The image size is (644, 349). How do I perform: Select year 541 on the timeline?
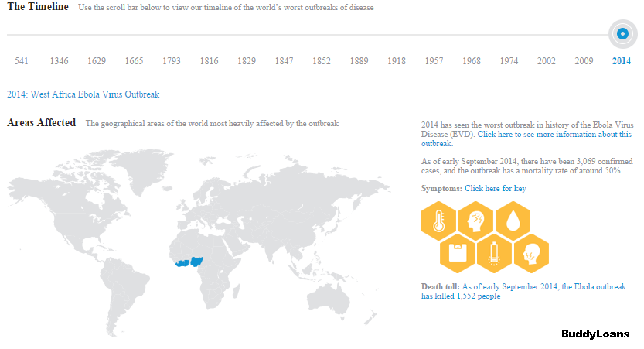pyautogui.click(x=22, y=61)
